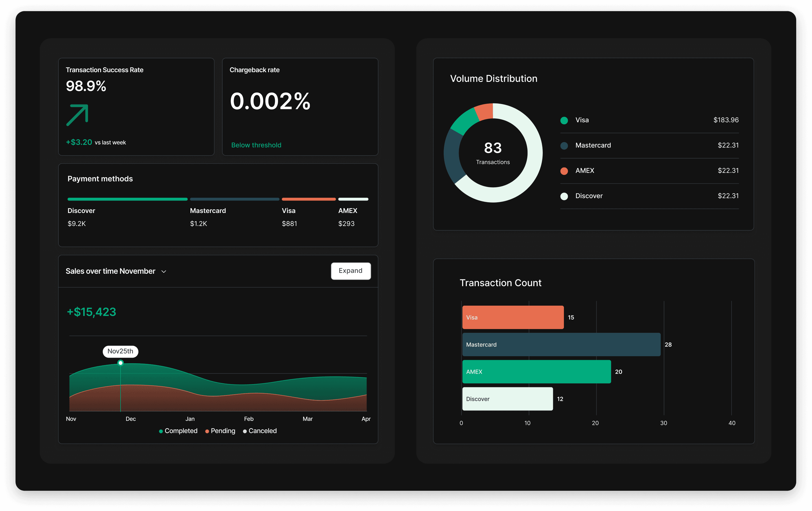Open the Sales over time November dropdown chevron

(164, 272)
